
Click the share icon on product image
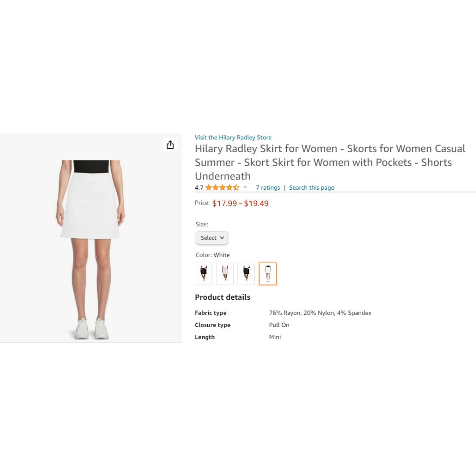click(170, 145)
